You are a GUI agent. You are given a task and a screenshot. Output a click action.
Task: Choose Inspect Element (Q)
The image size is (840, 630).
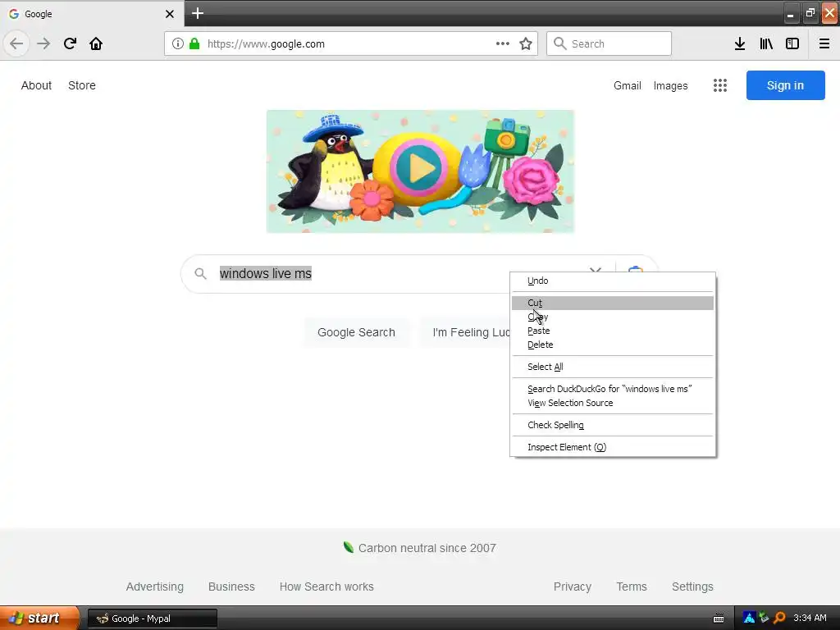pyautogui.click(x=612, y=447)
